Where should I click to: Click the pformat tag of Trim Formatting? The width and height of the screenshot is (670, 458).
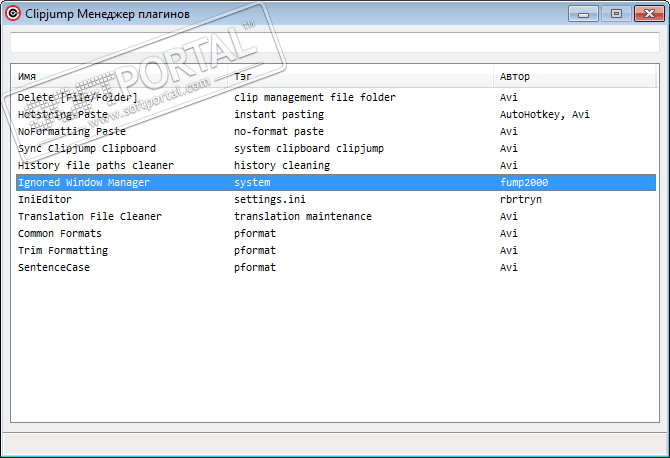pos(255,250)
